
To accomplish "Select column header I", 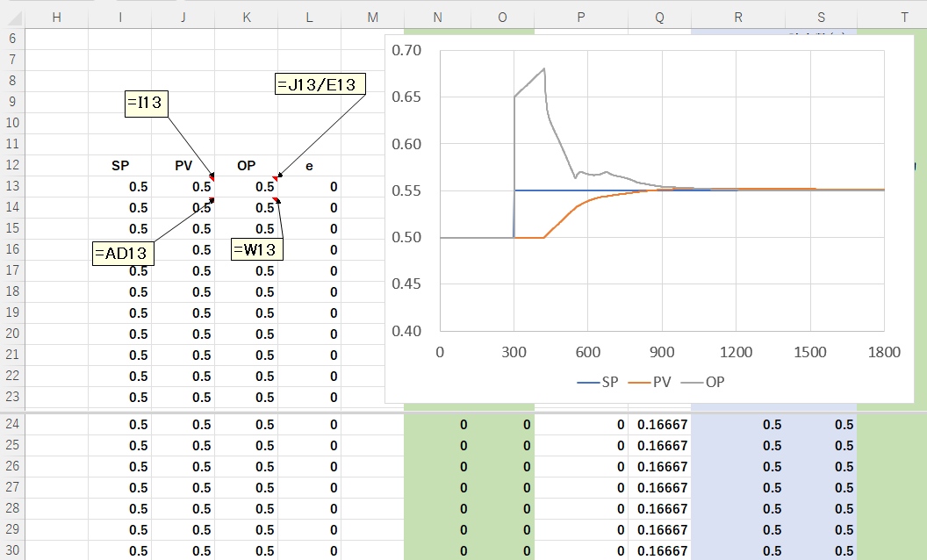I will [x=119, y=18].
